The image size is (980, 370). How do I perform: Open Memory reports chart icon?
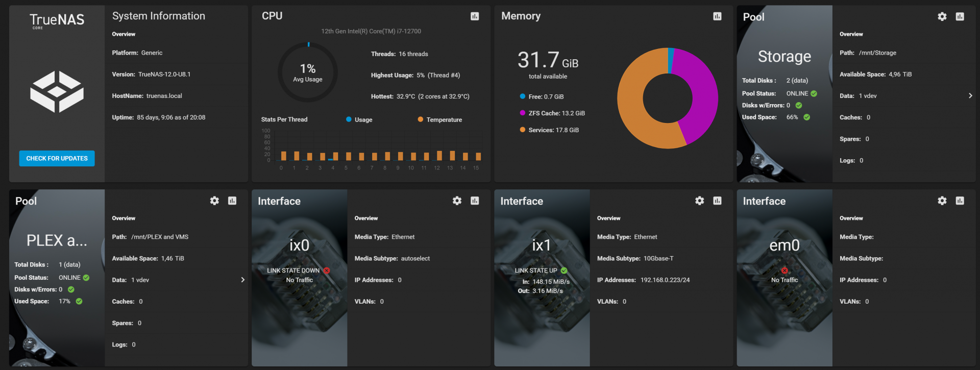[x=717, y=16]
